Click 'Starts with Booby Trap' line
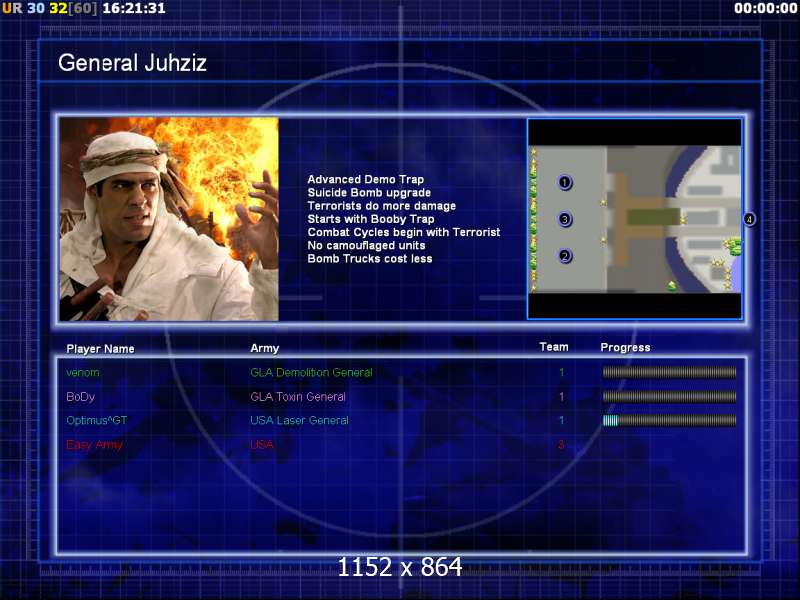This screenshot has height=600, width=800. click(x=371, y=219)
